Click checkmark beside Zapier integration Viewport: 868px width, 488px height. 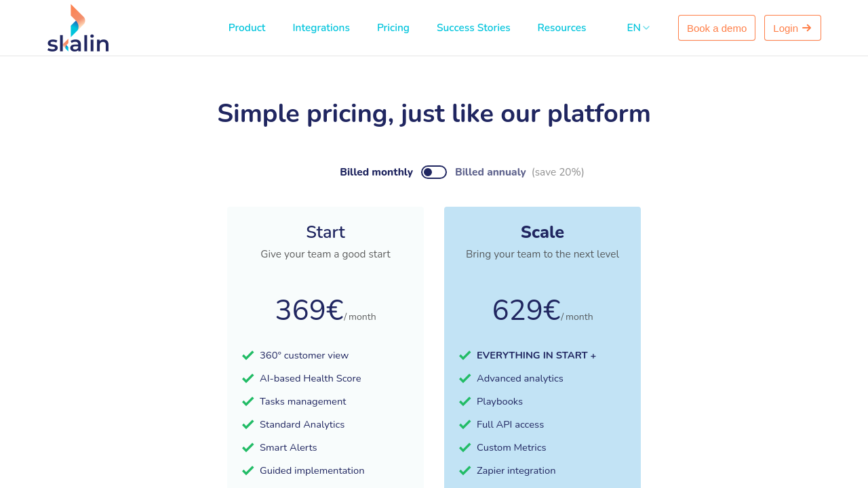pyautogui.click(x=465, y=470)
